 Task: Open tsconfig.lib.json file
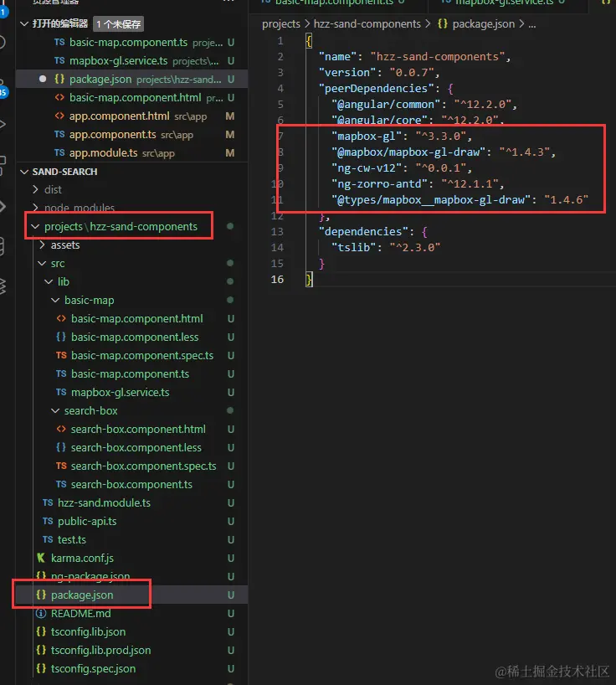coord(131,631)
